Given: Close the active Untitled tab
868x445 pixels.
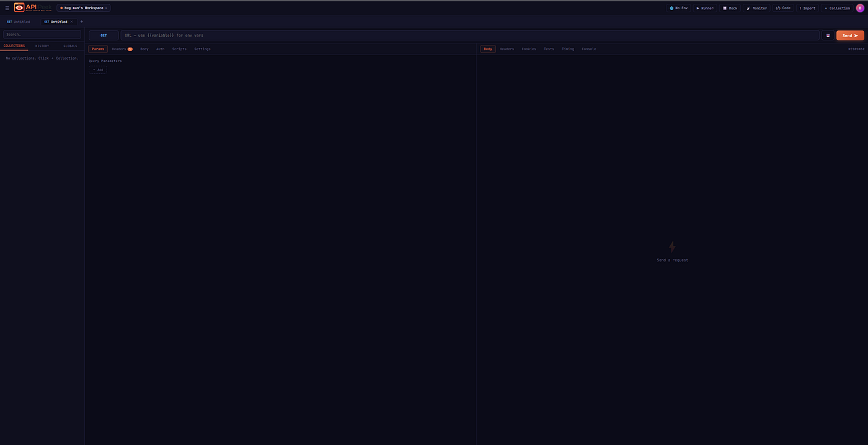Looking at the screenshot, I should point(71,22).
